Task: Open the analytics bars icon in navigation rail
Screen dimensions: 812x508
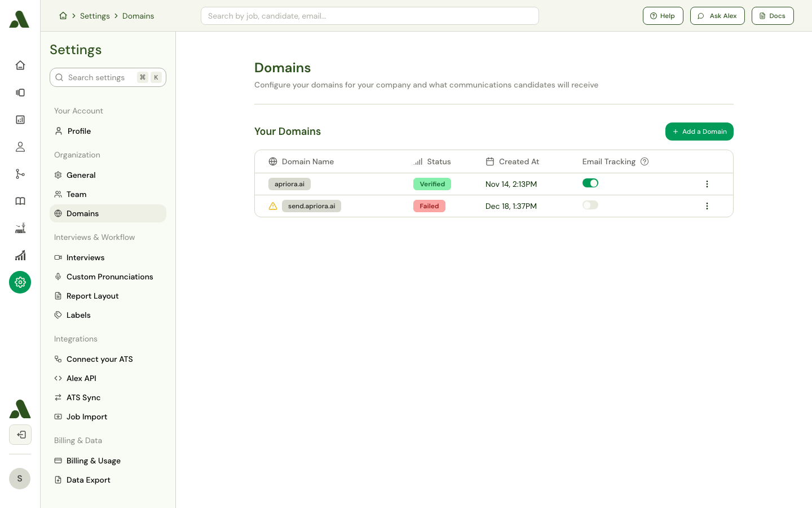Action: [x=20, y=255]
